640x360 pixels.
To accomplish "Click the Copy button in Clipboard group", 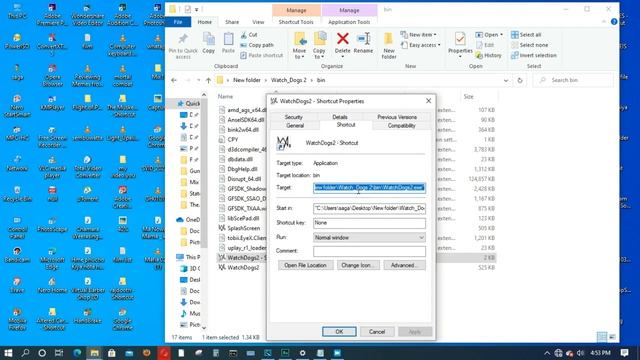I will pyautogui.click(x=209, y=43).
